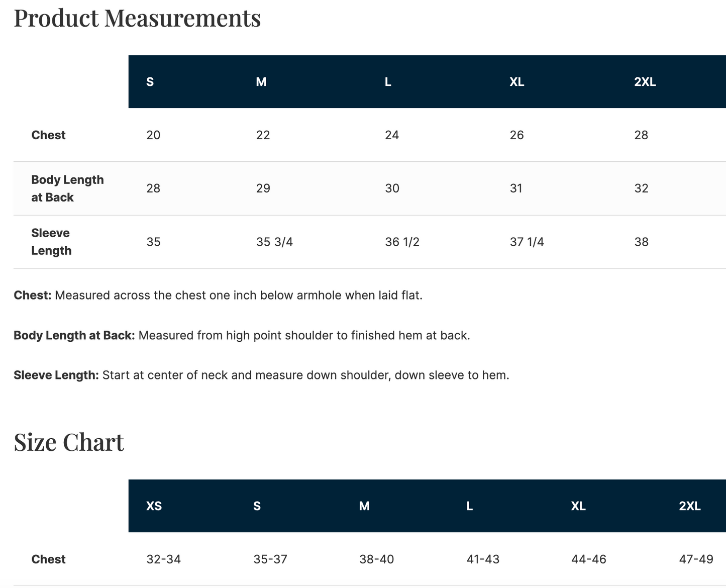
Task: Click the 38-40 chest range value
Action: (x=376, y=559)
